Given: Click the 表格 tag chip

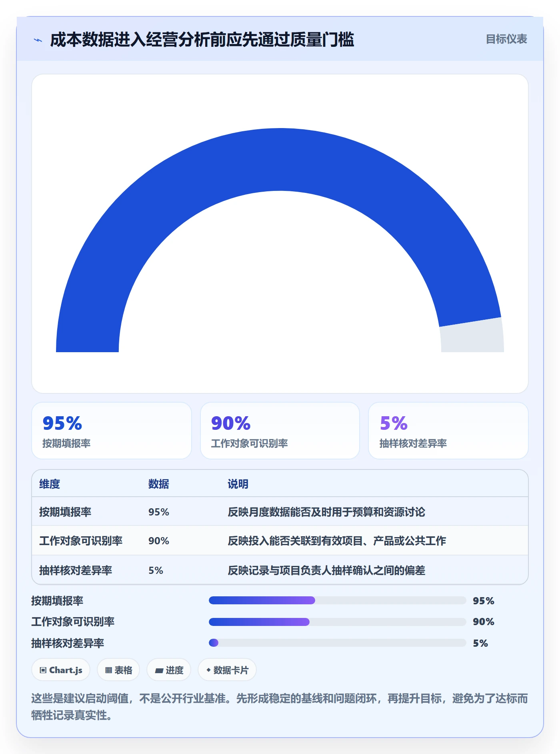Looking at the screenshot, I should click(118, 670).
